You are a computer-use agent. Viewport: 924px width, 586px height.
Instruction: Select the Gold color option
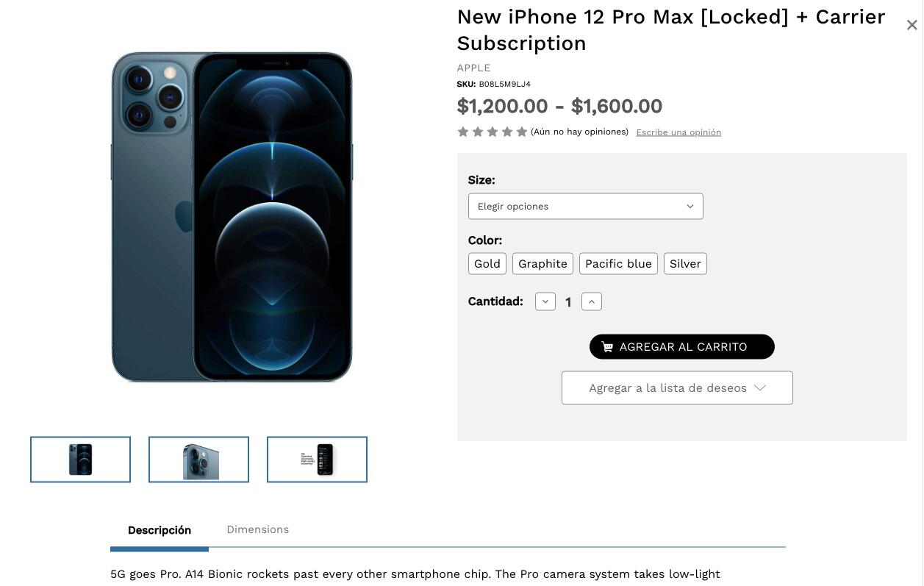[x=487, y=264]
